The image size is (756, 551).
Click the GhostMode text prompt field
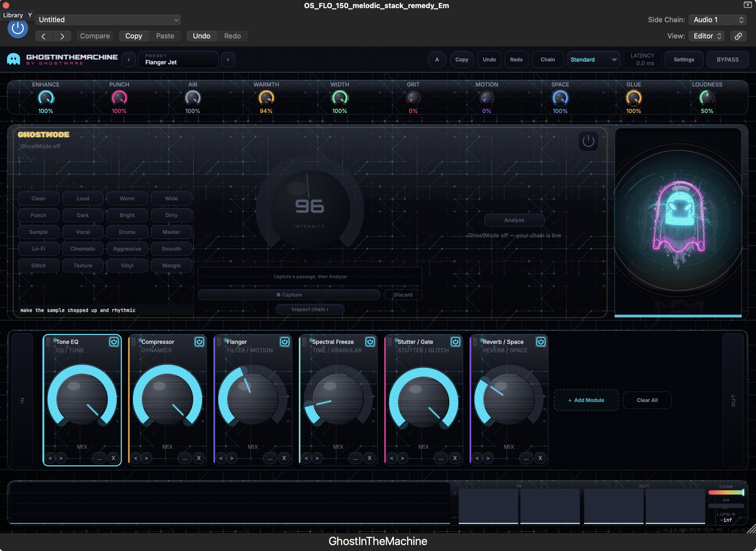[106, 310]
